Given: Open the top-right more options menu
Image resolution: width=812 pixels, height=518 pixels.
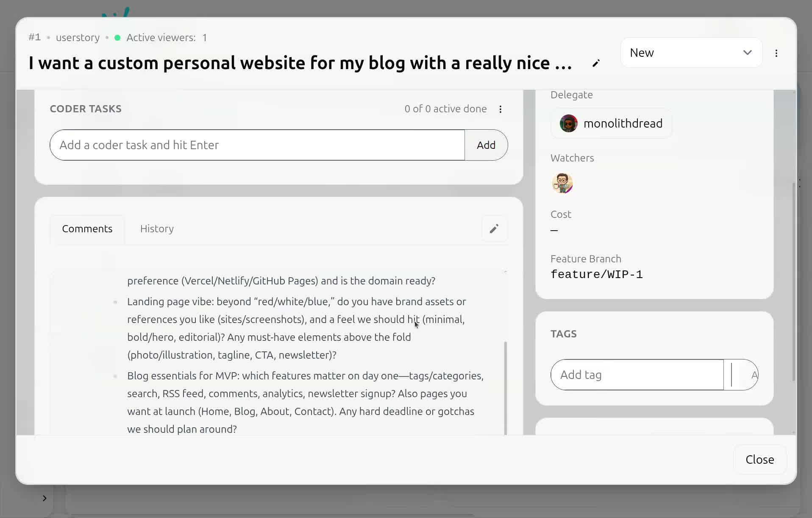Looking at the screenshot, I should coord(777,53).
